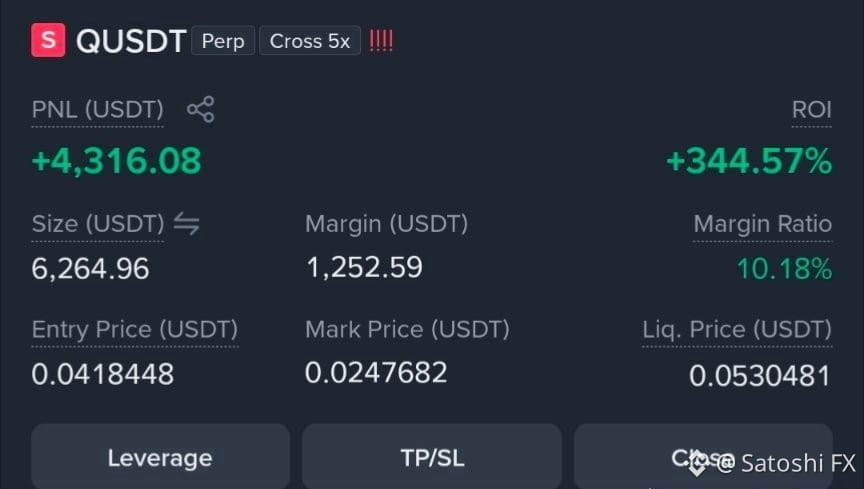This screenshot has height=489, width=864.
Task: Show the Liq. Price (USDT) label explanation
Action: tap(737, 330)
